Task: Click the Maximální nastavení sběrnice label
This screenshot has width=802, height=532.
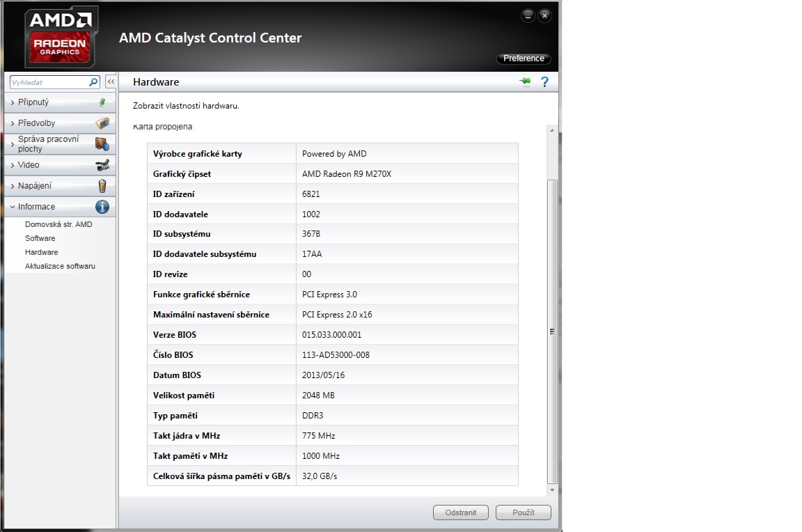Action: [211, 315]
